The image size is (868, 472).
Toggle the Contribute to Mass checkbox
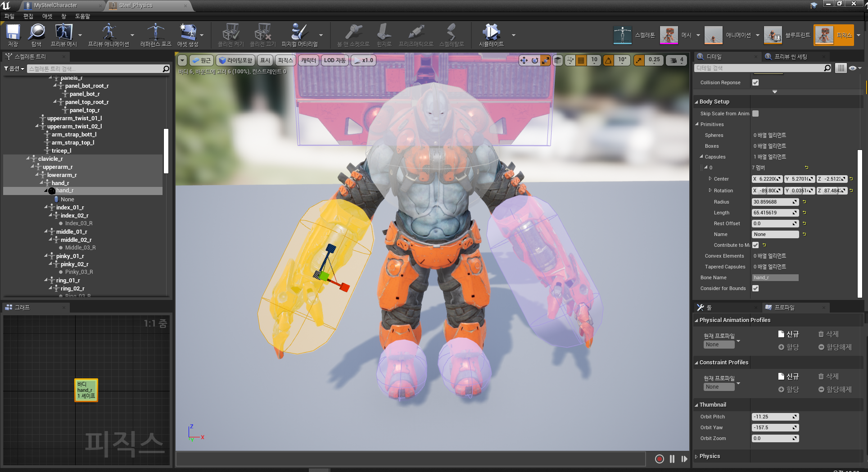(x=755, y=245)
